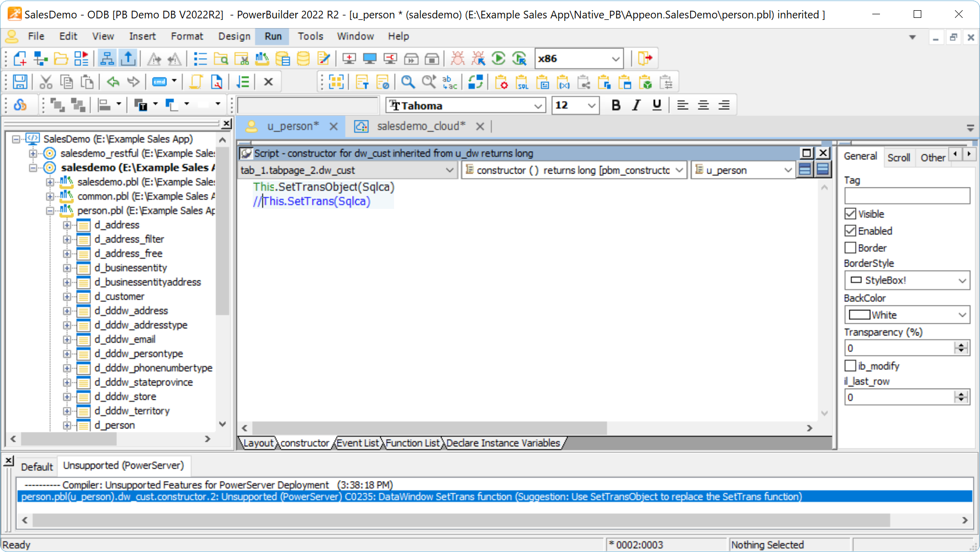
Task: Check the ib_modify checkbox
Action: point(850,366)
